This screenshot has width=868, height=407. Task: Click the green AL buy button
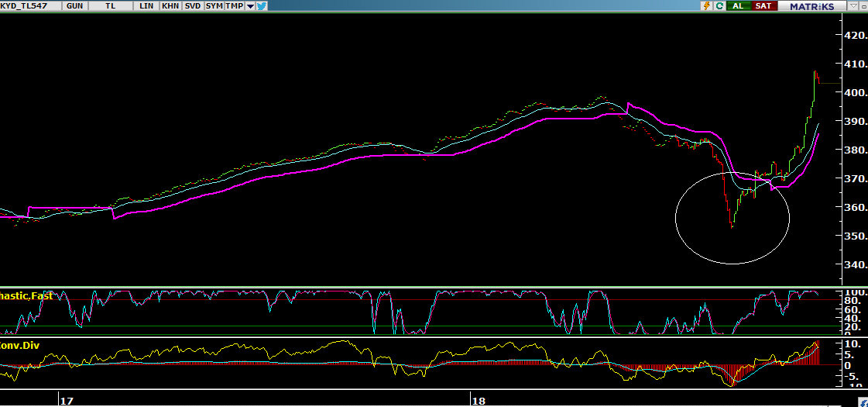click(x=738, y=5)
